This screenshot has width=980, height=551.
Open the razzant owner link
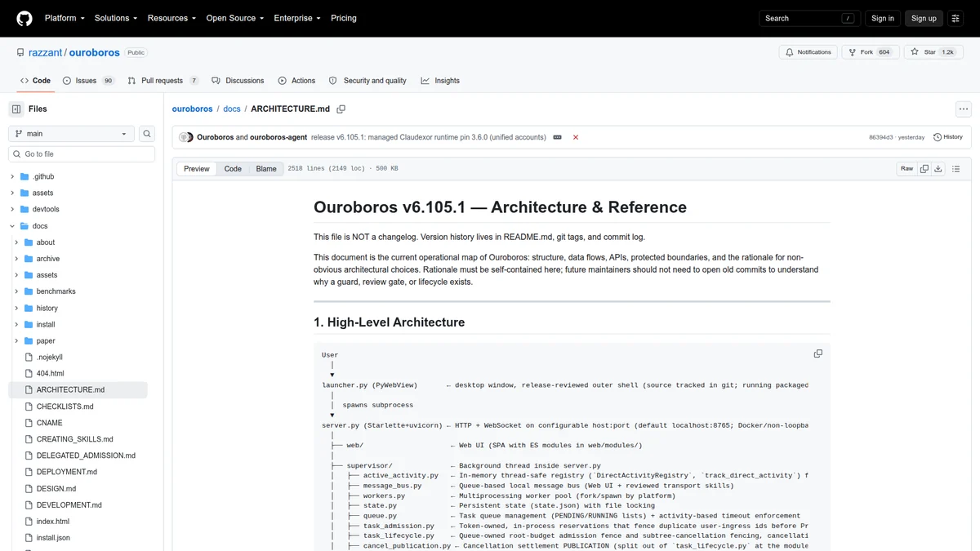point(45,52)
